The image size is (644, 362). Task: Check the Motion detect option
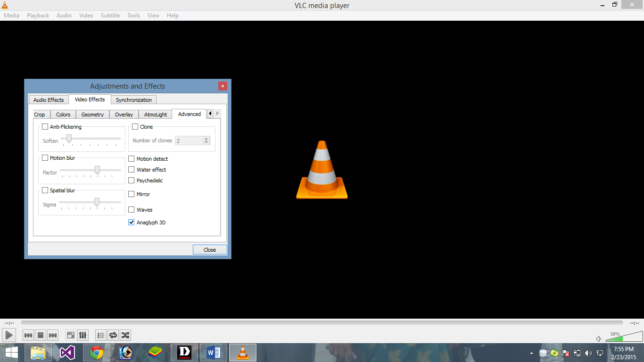pyautogui.click(x=132, y=159)
